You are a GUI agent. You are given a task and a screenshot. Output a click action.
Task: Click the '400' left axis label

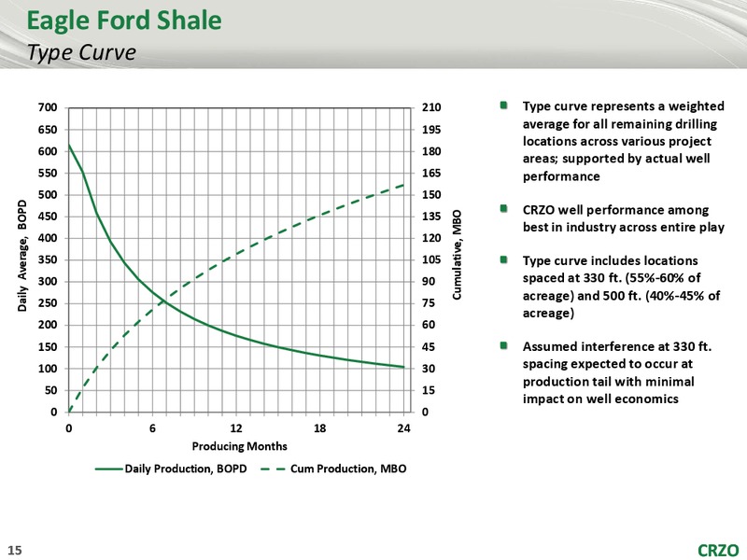pos(48,238)
